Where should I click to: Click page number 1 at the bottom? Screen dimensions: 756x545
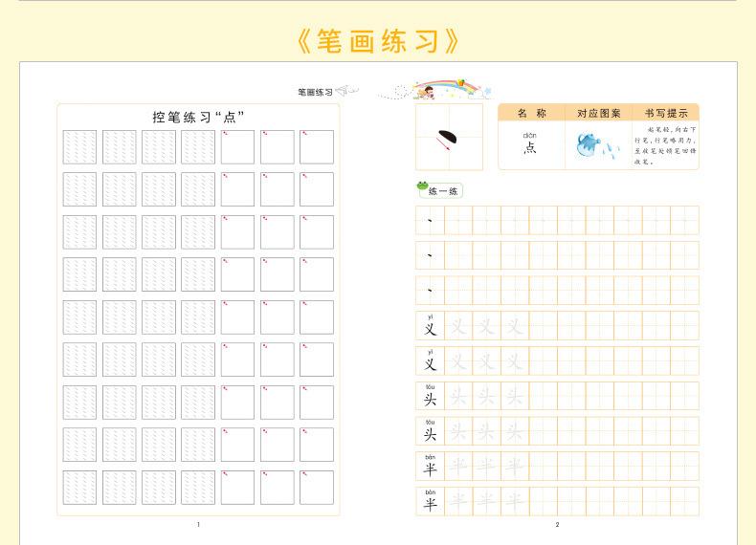(x=198, y=525)
